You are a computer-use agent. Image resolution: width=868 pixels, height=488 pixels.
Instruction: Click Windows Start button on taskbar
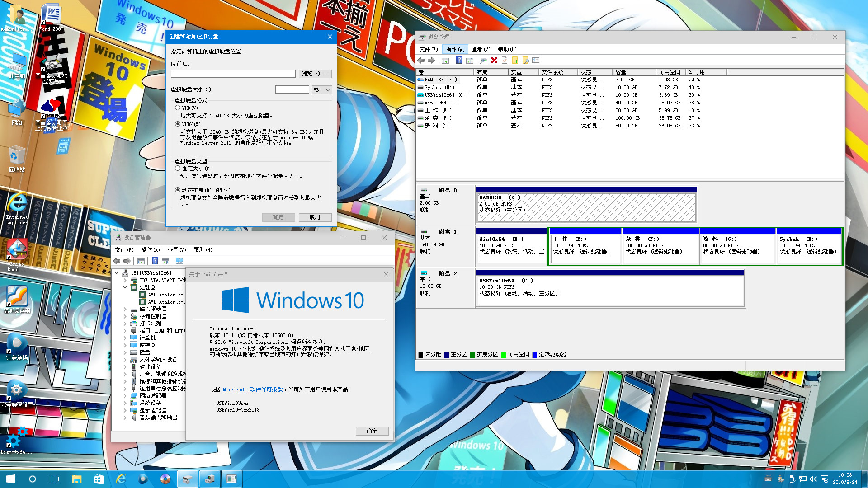pos(11,479)
